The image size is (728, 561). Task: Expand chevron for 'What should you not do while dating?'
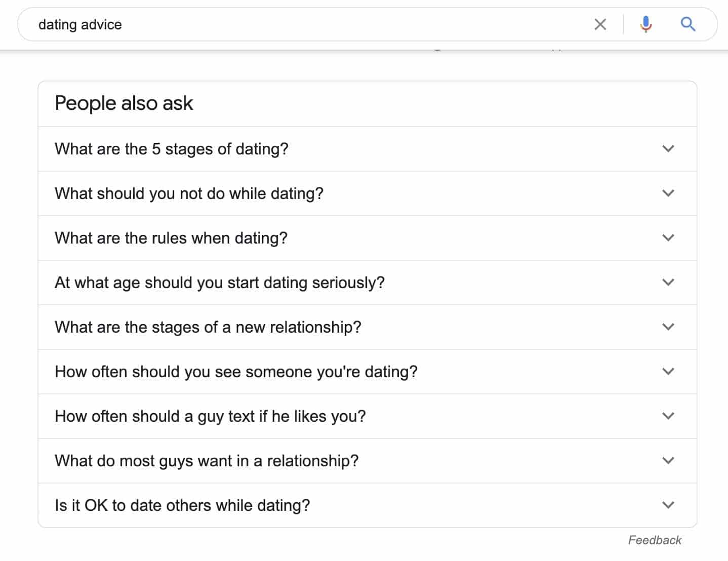point(668,193)
